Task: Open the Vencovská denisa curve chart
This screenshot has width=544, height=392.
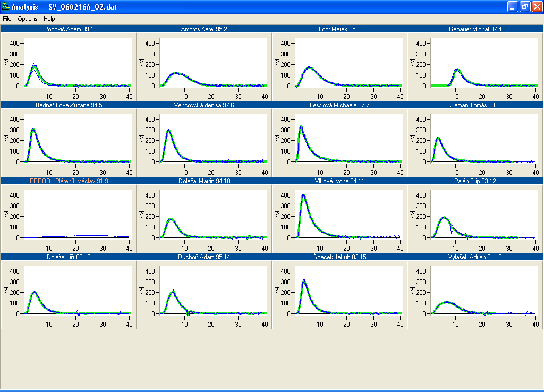Action: click(x=214, y=138)
